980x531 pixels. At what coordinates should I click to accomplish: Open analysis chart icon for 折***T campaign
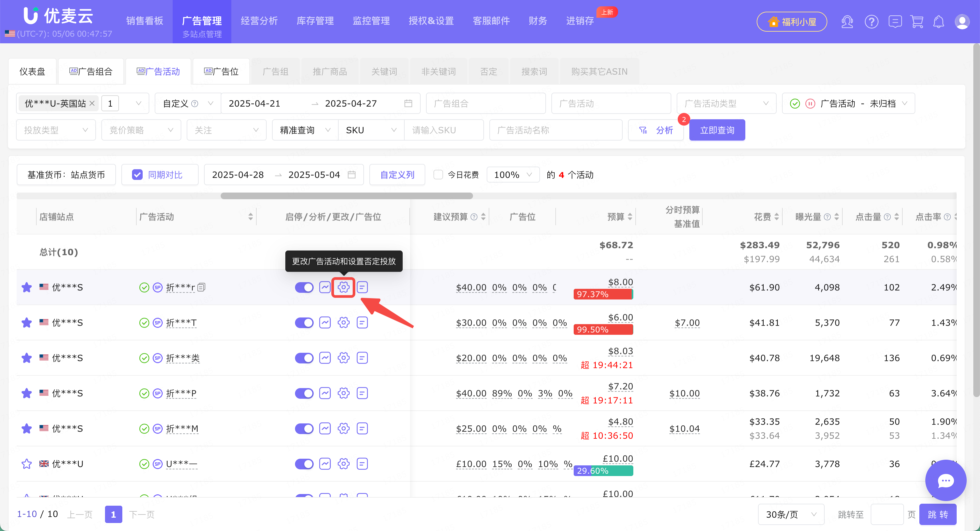coord(325,323)
